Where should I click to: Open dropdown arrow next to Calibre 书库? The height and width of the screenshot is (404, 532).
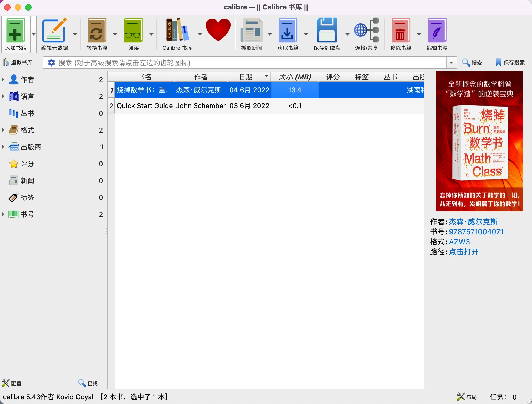click(x=200, y=34)
